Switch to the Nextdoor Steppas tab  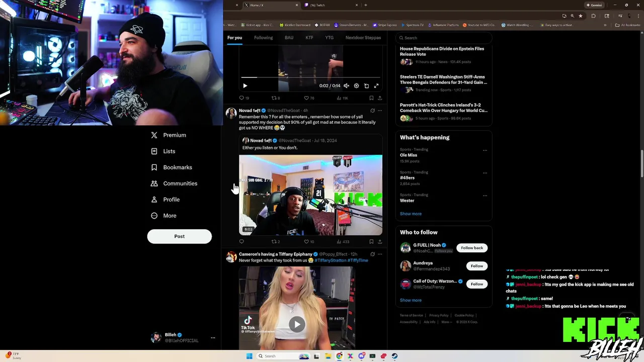(363, 38)
